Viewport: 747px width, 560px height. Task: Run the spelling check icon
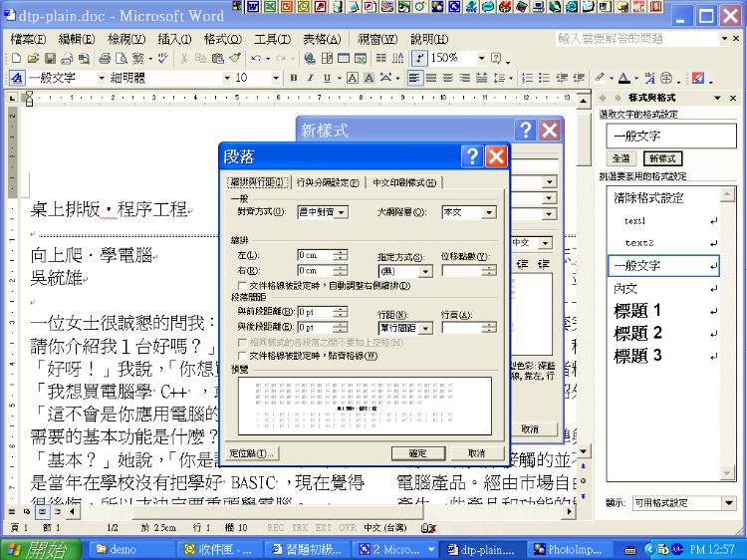click(x=163, y=58)
